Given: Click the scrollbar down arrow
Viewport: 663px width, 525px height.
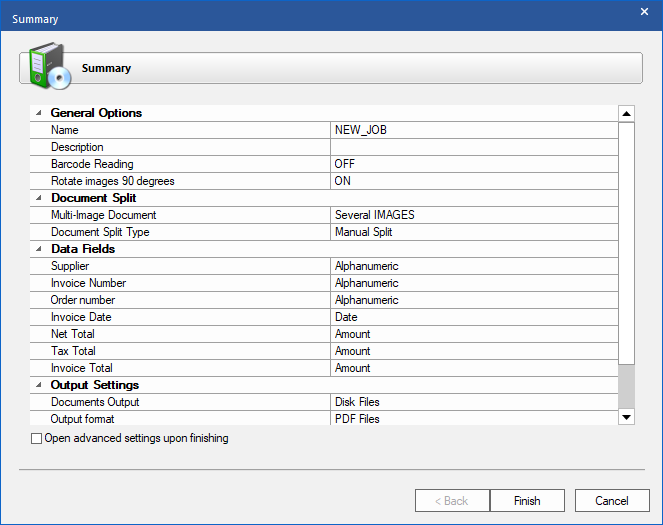Looking at the screenshot, I should pyautogui.click(x=627, y=416).
